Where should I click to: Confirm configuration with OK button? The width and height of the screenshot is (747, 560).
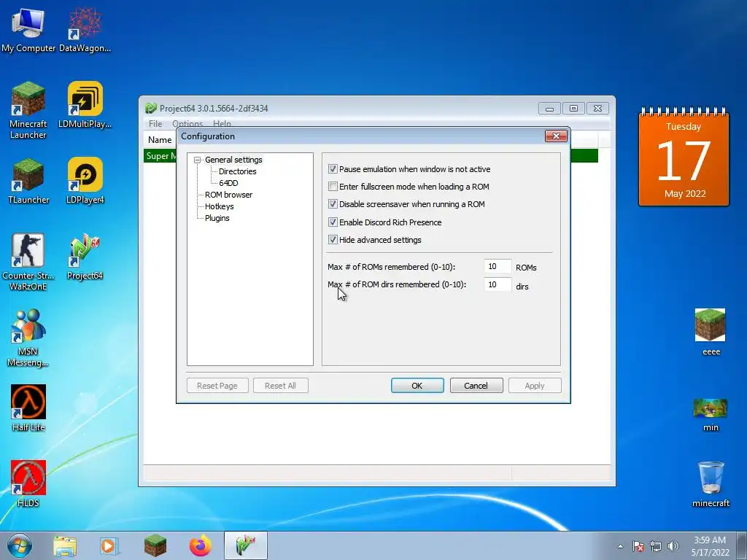(x=417, y=386)
